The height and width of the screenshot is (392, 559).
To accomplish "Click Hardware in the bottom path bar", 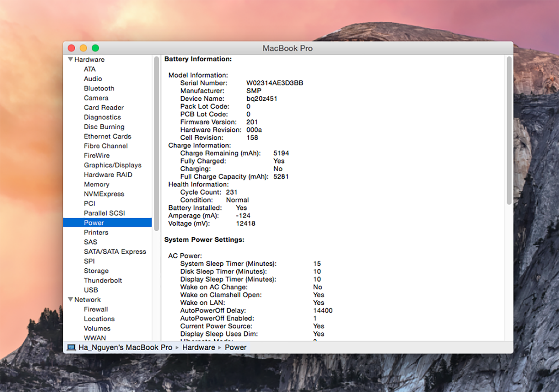I will (x=198, y=347).
